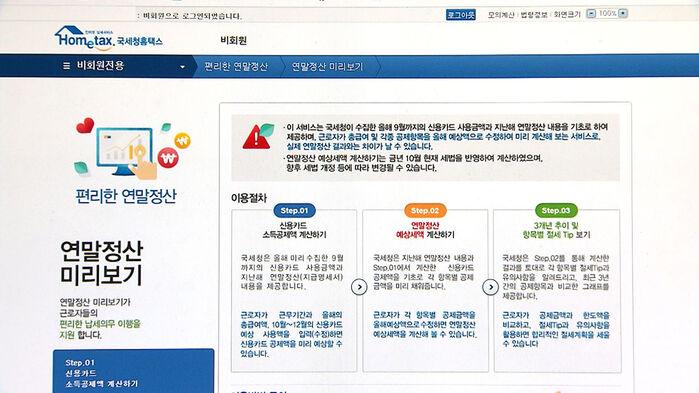
Task: Select the 연말정산 미리보기 breadcrumb tab
Action: (328, 66)
